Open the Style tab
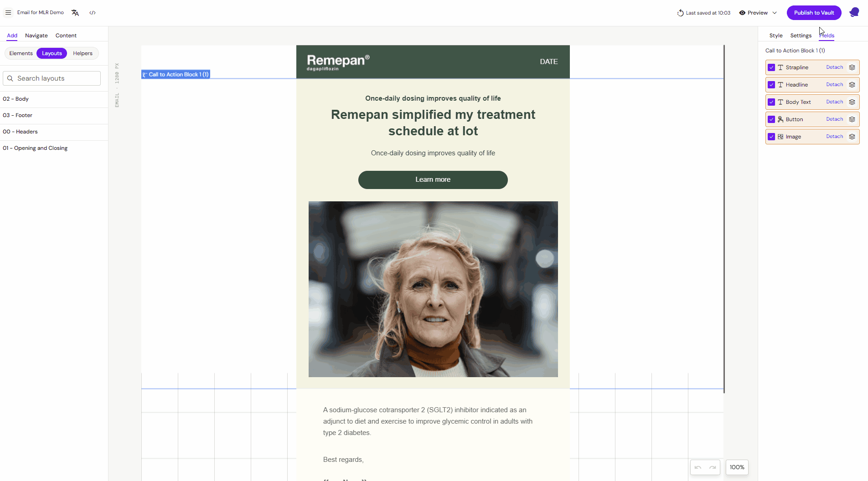This screenshot has height=481, width=868. (775, 36)
